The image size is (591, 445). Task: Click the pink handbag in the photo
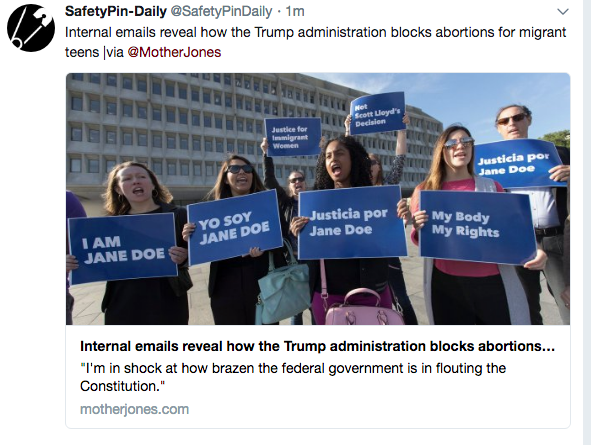coord(363,307)
